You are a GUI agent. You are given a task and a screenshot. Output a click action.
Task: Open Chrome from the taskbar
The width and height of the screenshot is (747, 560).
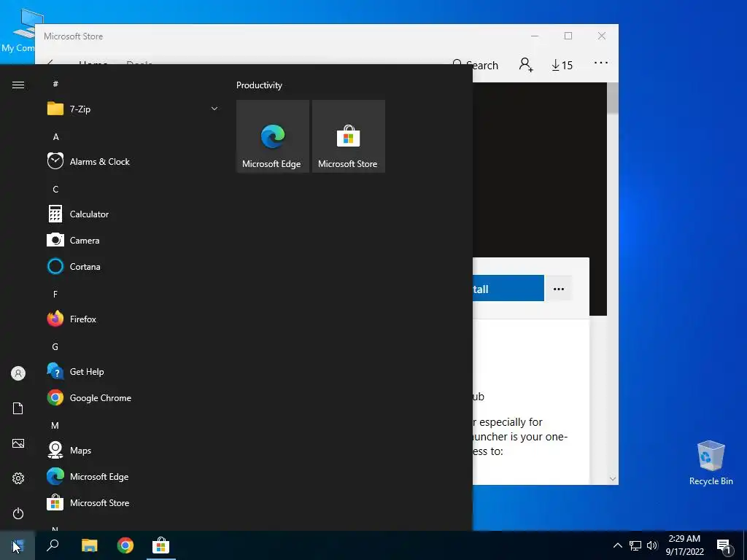tap(125, 545)
